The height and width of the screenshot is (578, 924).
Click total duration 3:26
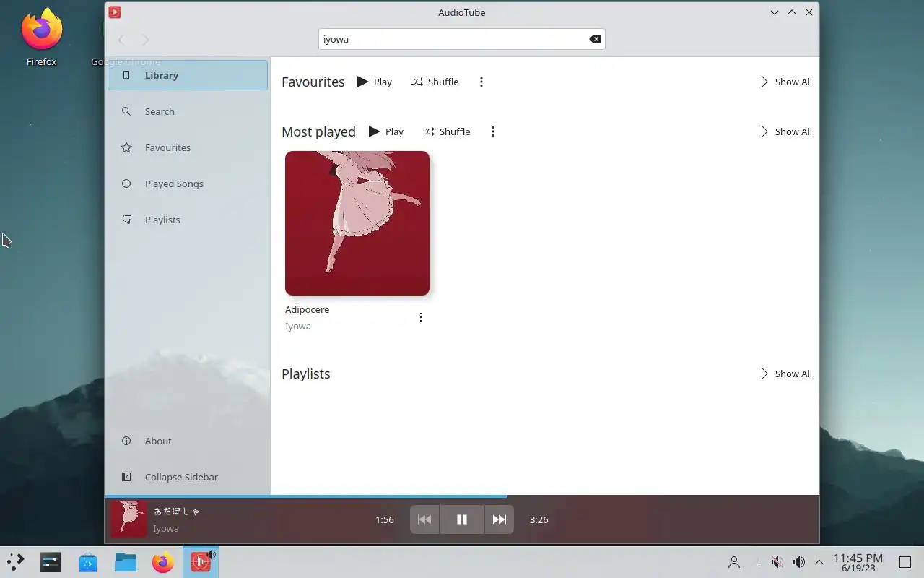539,519
